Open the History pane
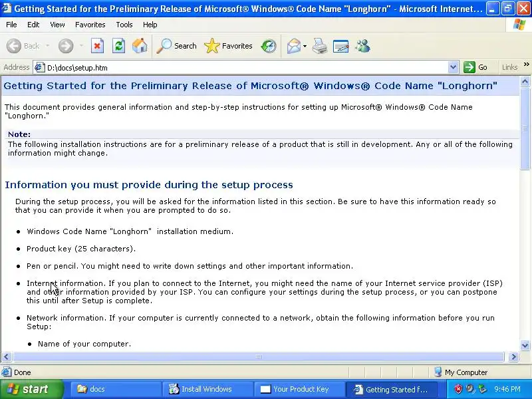Image resolution: width=532 pixels, height=399 pixels. 269,46
